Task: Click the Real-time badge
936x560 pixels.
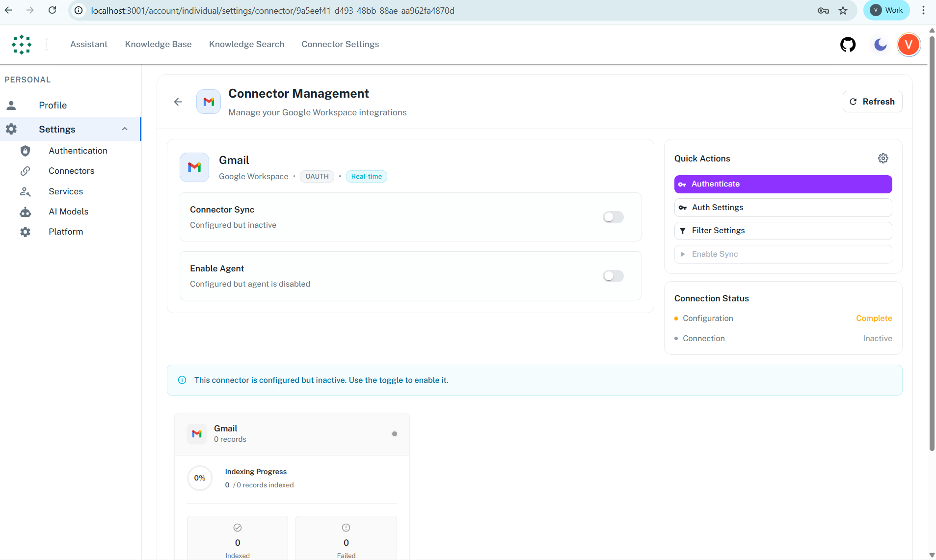Action: [x=367, y=176]
